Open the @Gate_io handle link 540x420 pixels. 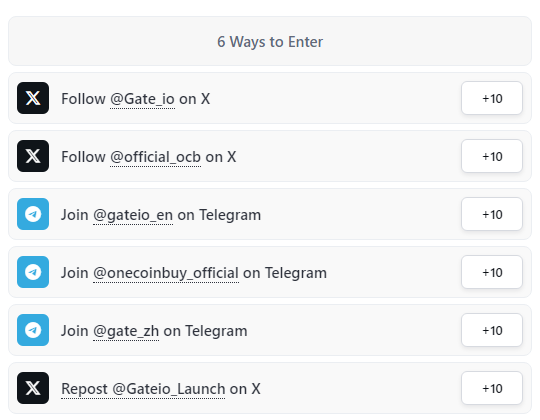142,99
